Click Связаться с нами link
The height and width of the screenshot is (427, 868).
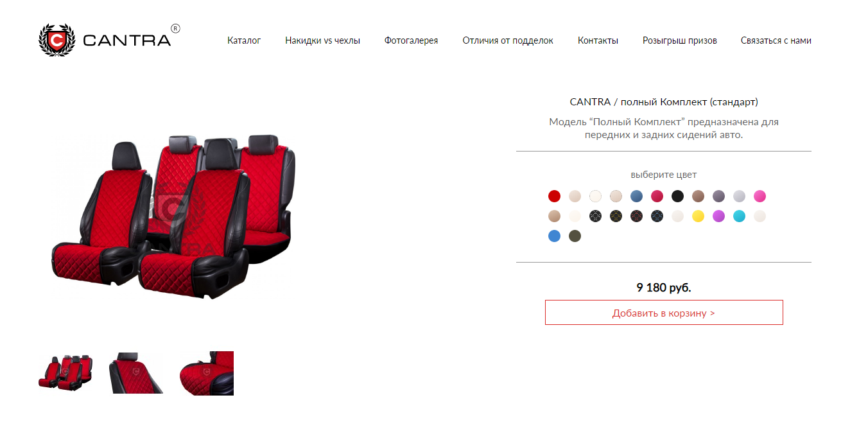click(776, 40)
